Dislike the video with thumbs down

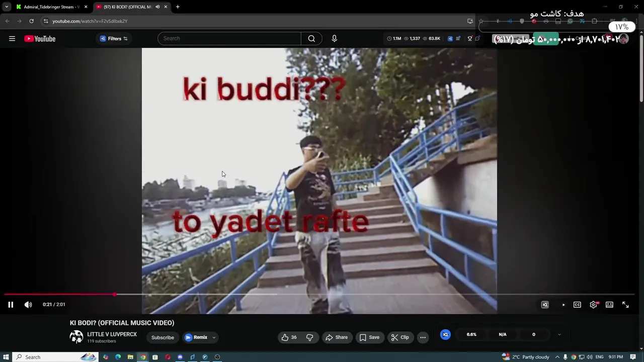[310, 337]
